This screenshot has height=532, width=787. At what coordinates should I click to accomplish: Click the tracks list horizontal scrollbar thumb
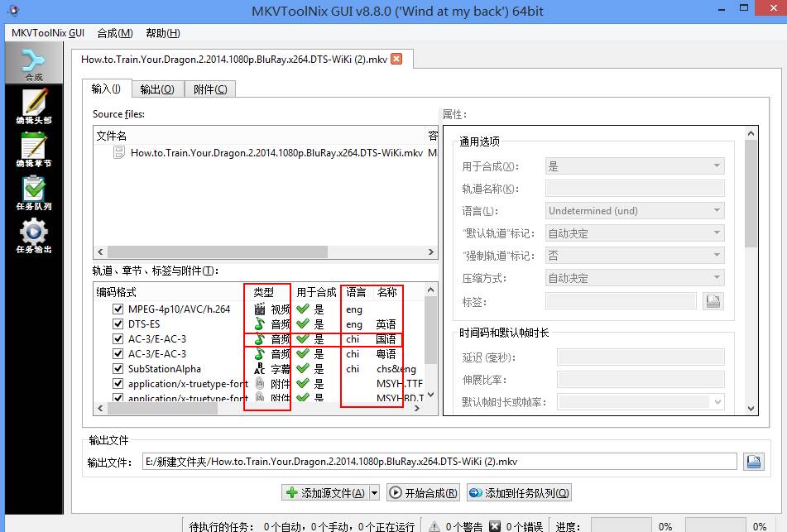[x=162, y=408]
